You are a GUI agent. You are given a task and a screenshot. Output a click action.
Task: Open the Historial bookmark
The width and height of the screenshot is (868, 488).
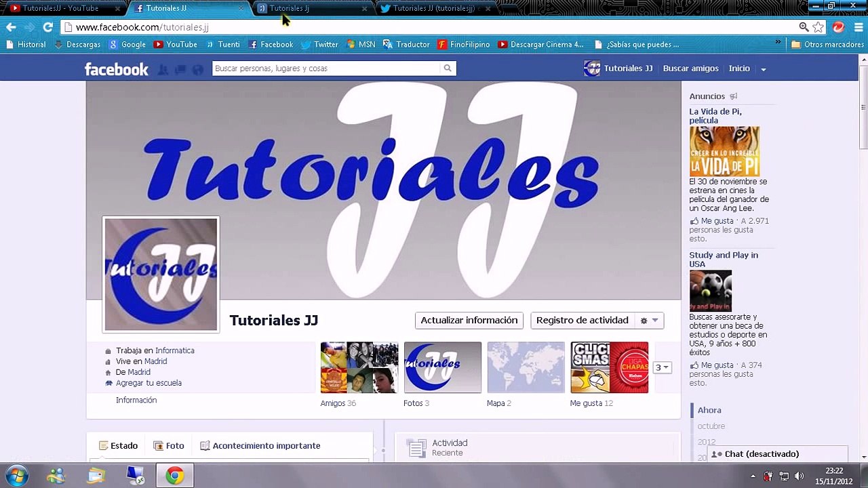26,45
